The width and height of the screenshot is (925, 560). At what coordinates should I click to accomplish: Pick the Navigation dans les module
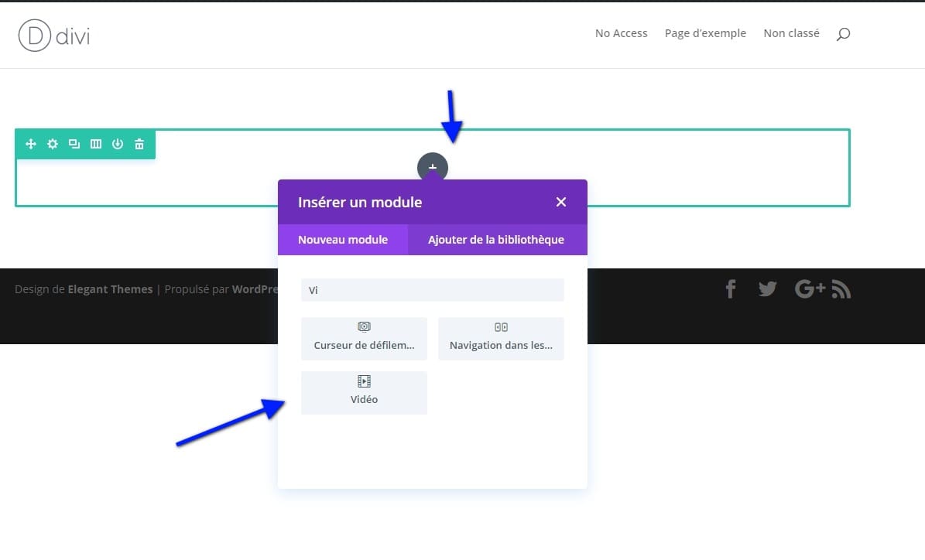pos(501,338)
